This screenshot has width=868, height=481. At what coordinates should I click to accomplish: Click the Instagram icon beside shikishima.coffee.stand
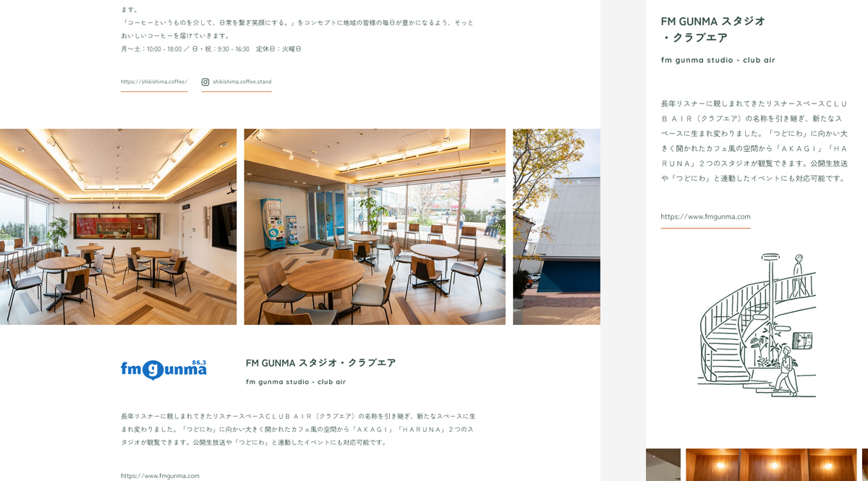pyautogui.click(x=205, y=82)
